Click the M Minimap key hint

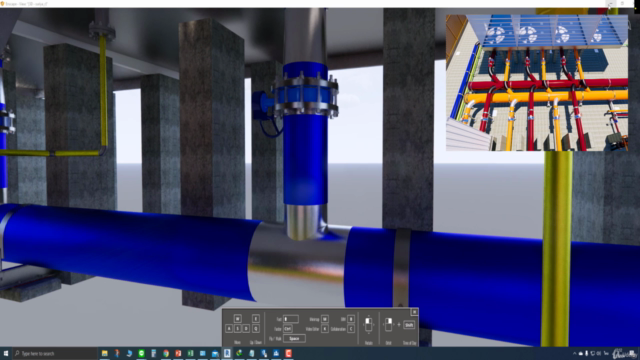(x=325, y=319)
